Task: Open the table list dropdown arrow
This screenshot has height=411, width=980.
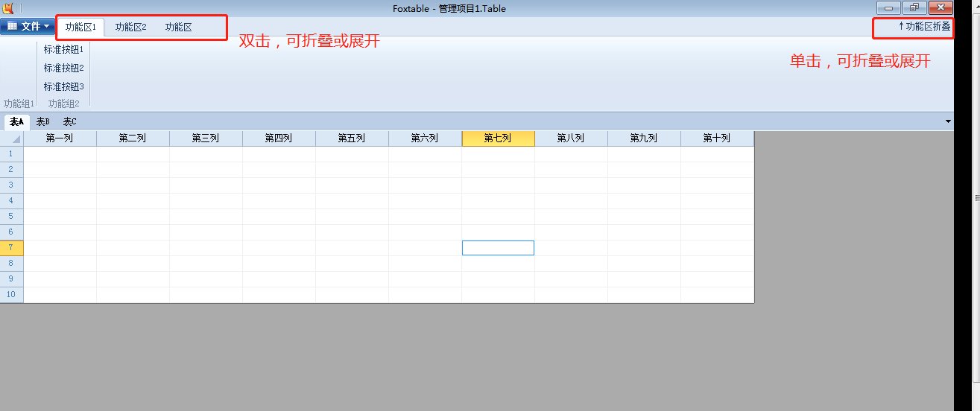Action: tap(948, 121)
